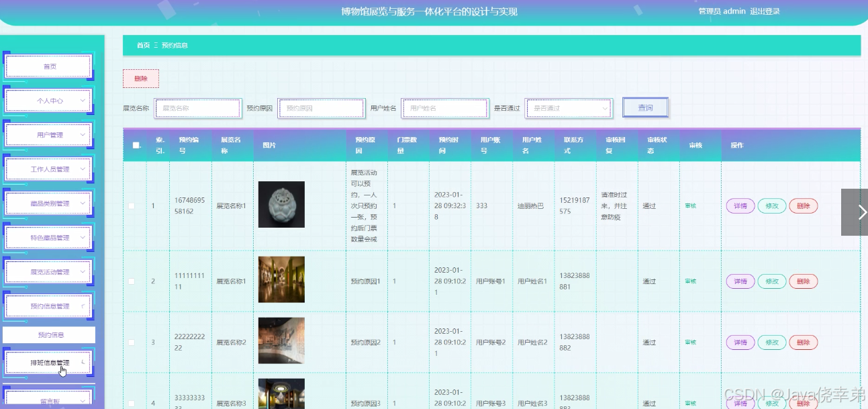Check the checkbox for row 3

click(132, 343)
